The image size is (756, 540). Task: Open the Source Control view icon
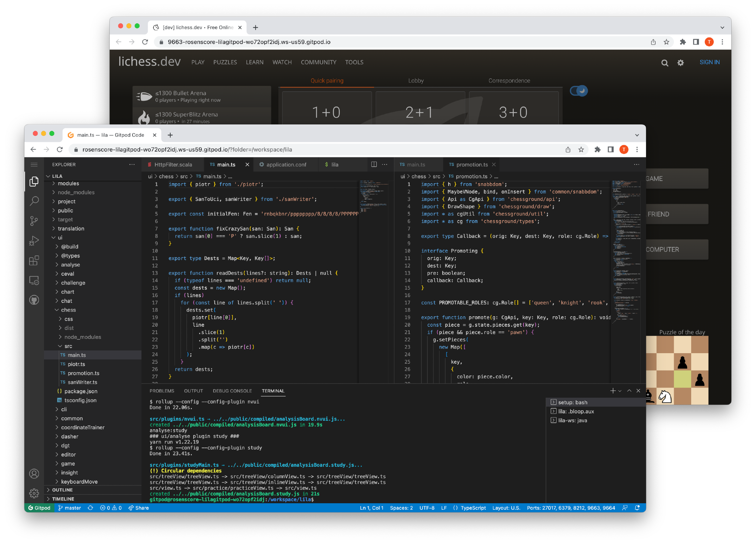click(x=34, y=221)
